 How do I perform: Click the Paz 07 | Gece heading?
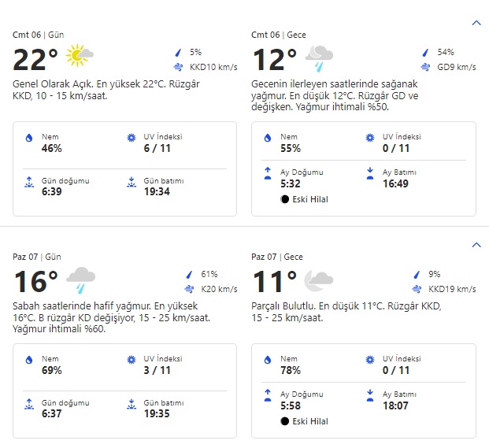click(x=277, y=257)
